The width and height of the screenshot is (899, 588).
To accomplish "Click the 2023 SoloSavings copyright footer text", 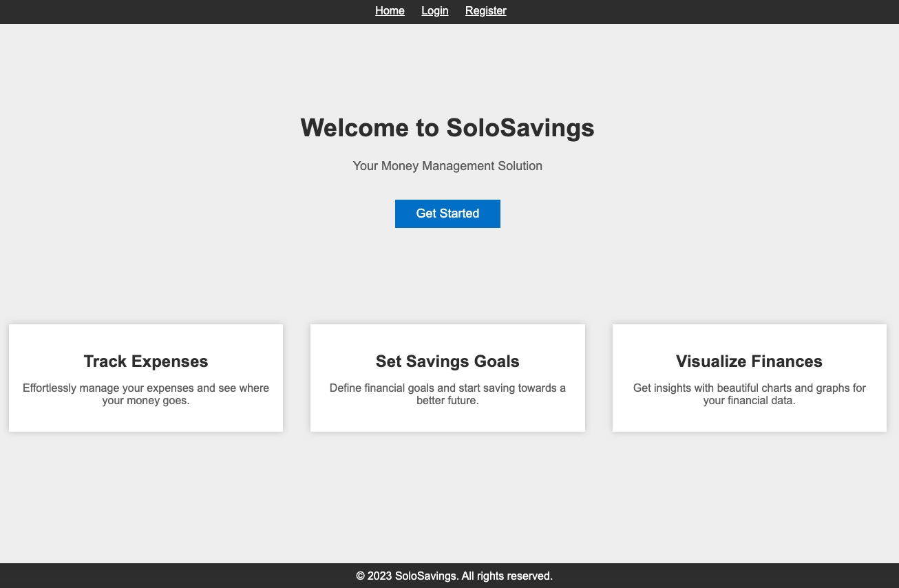I will pyautogui.click(x=454, y=576).
